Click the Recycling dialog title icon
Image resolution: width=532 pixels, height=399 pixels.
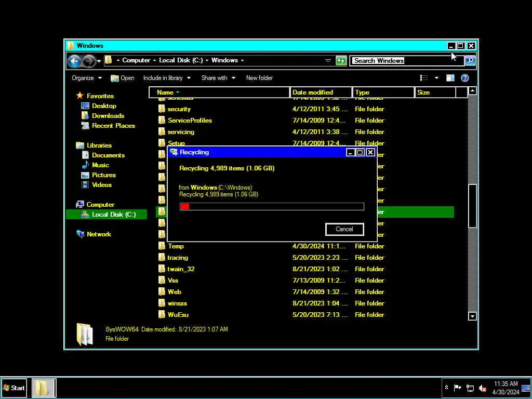click(174, 152)
